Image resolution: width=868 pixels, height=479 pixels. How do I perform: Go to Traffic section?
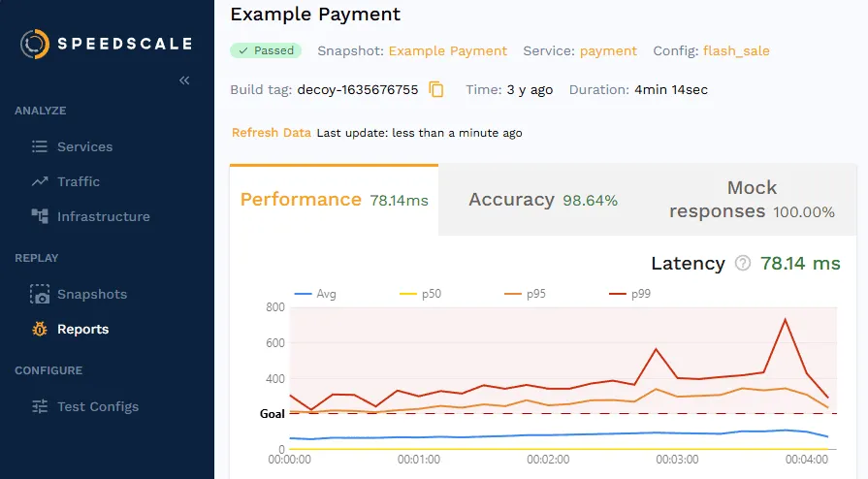[78, 181]
